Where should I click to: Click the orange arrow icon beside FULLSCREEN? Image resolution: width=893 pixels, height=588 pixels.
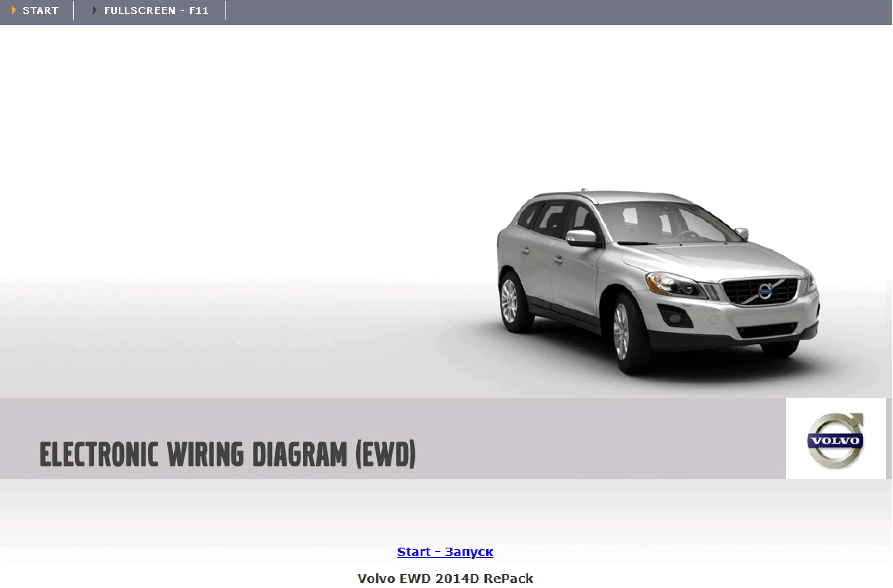[x=94, y=10]
